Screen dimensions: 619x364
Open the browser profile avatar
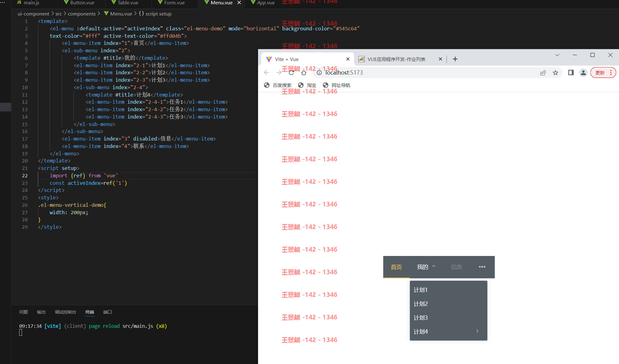[583, 73]
